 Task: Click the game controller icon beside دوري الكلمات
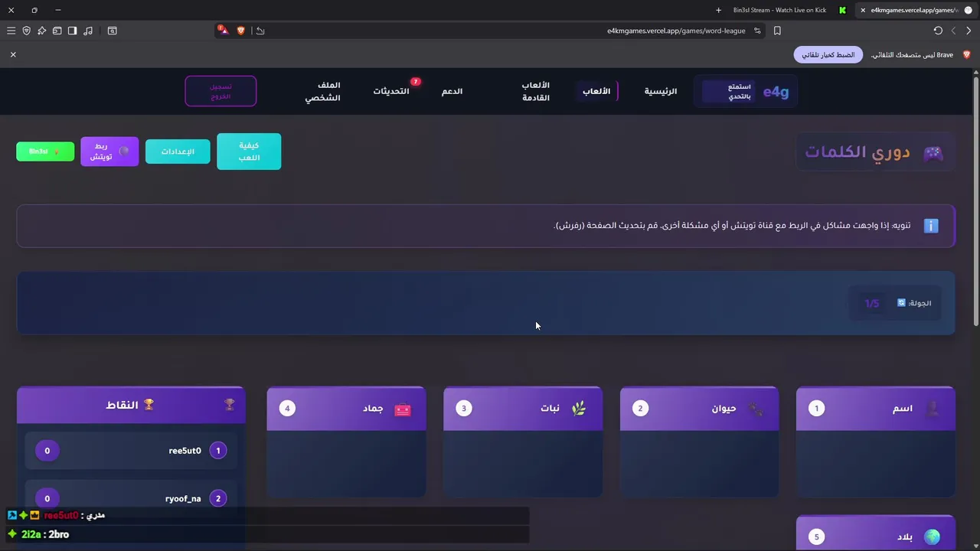point(933,152)
